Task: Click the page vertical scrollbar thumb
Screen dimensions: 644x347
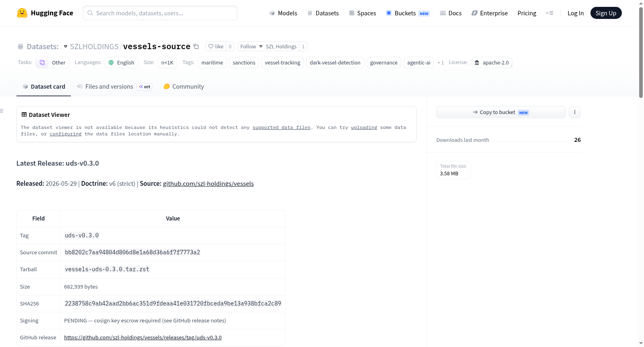Action: (x=641, y=52)
